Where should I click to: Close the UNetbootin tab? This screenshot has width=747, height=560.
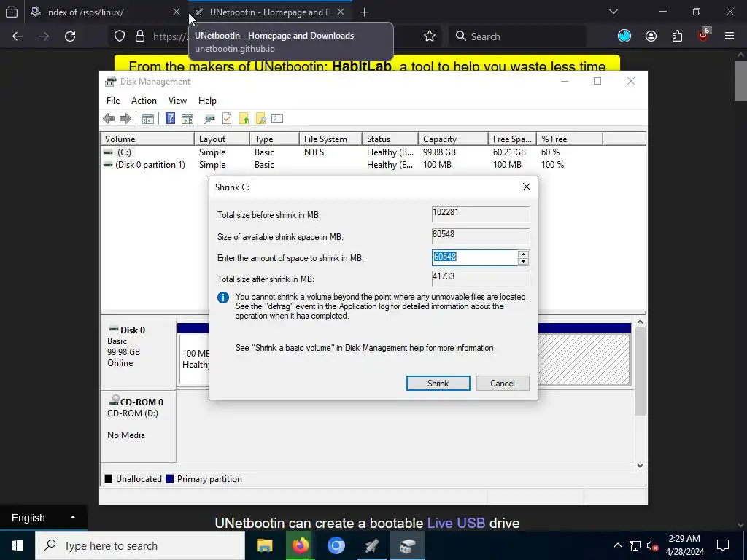[x=341, y=12]
